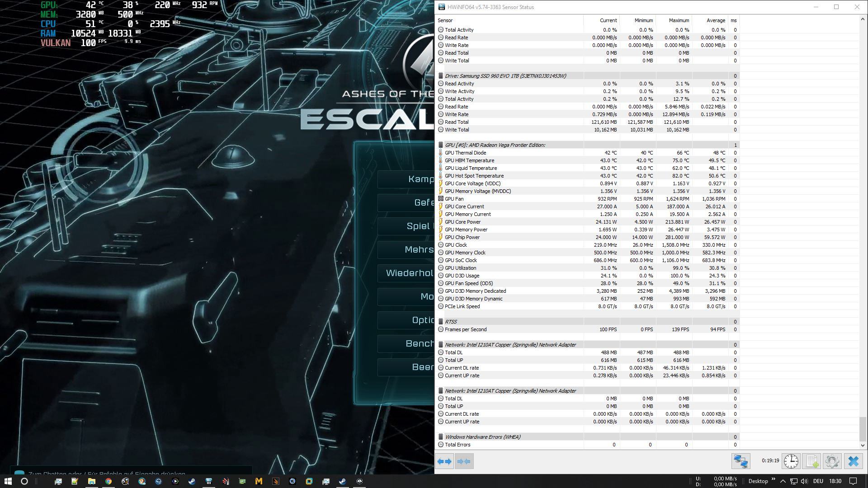868x488 pixels.
Task: Click HWiNFO vertical scrollbar thumb
Action: coord(863,429)
